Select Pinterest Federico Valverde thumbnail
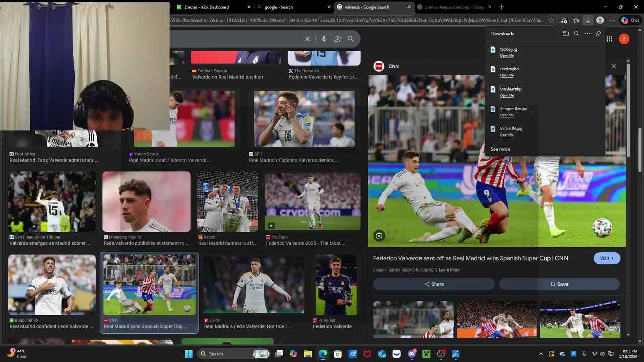Viewport: 644px width, 362px height. click(336, 285)
